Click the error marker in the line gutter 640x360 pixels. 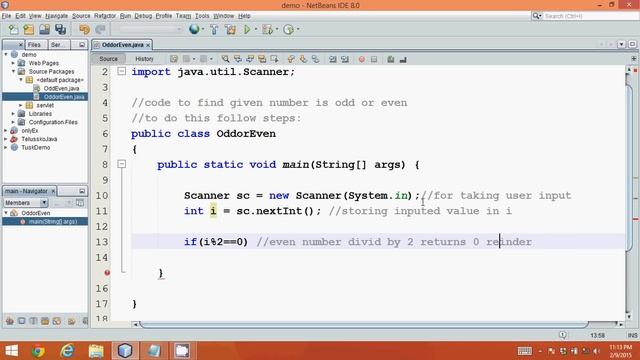[107, 272]
